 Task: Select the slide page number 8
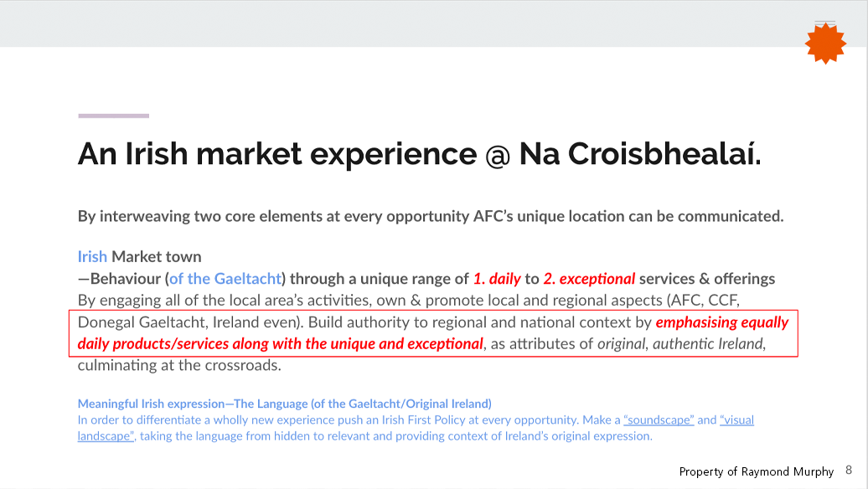coord(849,471)
